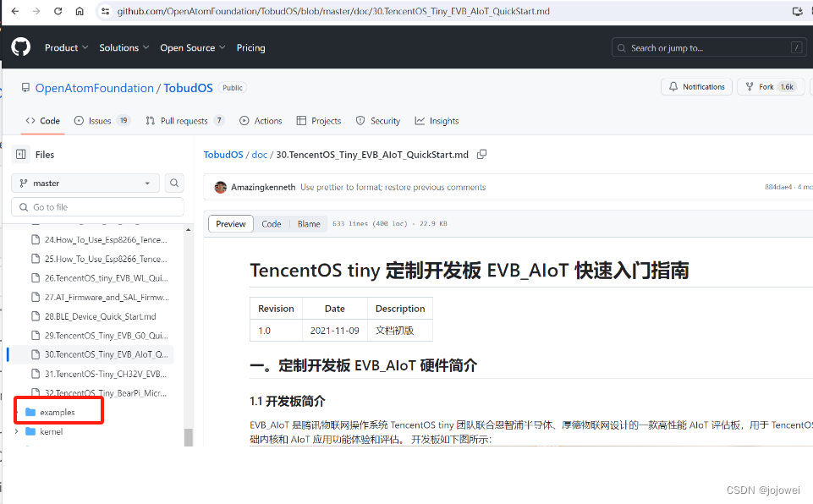The height and width of the screenshot is (504, 813).
Task: Switch to the Actions tab
Action: (x=261, y=121)
